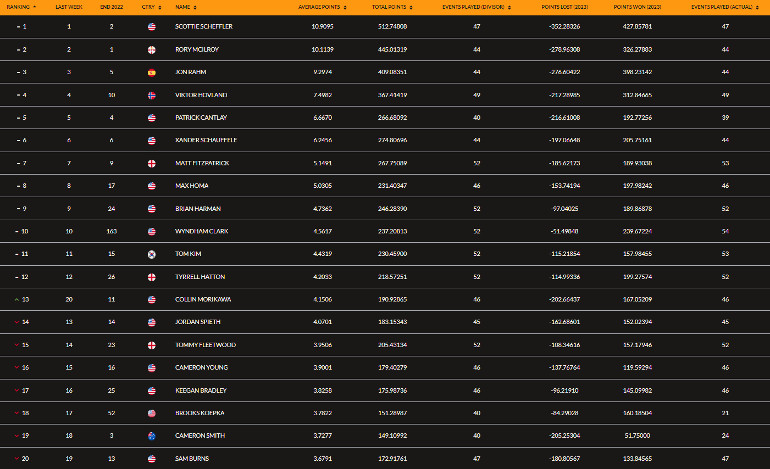Click Matt Fitzpatrick's England flag icon
This screenshot has width=770, height=469.
tap(152, 164)
